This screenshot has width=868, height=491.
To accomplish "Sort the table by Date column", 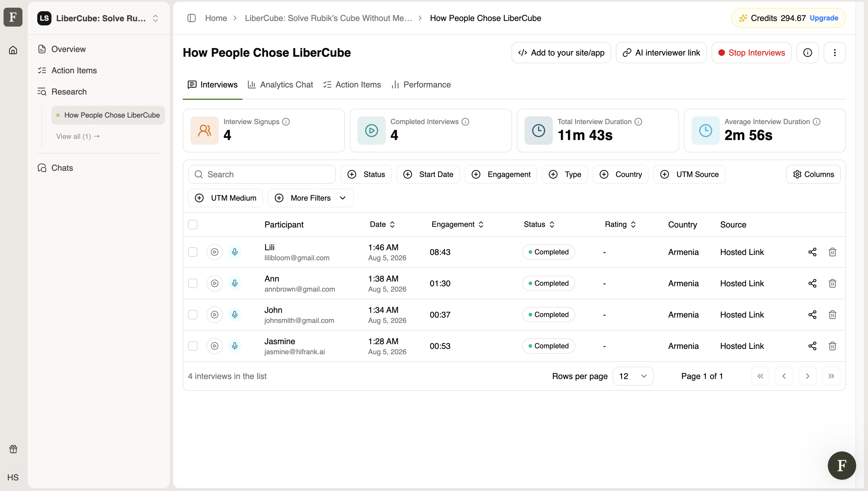I will click(x=382, y=225).
